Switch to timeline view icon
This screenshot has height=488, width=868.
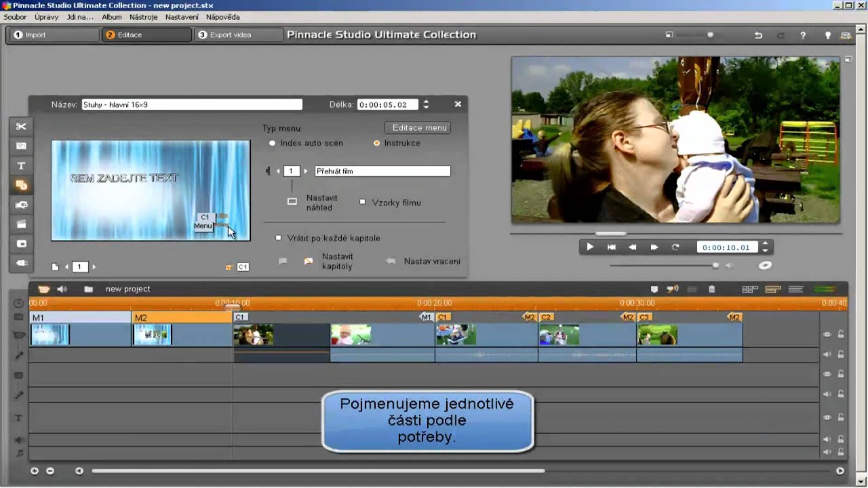[773, 289]
